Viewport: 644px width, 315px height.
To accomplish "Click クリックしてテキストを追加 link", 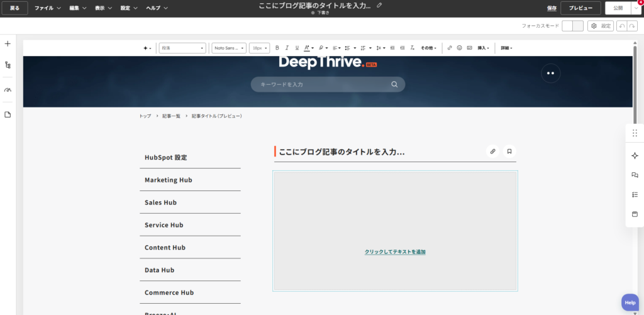I will [x=395, y=251].
